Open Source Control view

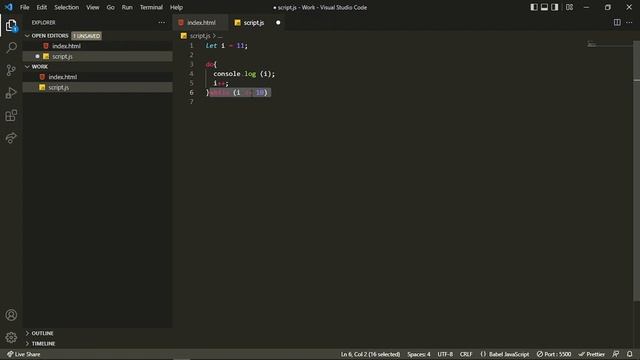tap(11, 70)
